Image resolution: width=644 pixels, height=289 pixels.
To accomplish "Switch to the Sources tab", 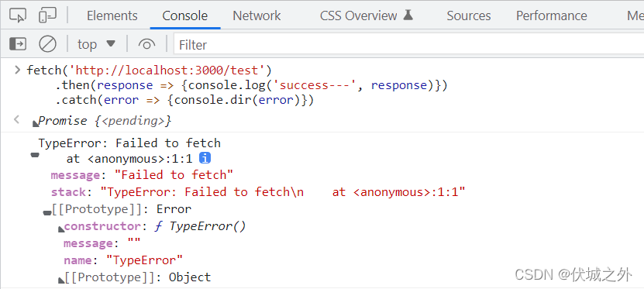I will (x=469, y=15).
